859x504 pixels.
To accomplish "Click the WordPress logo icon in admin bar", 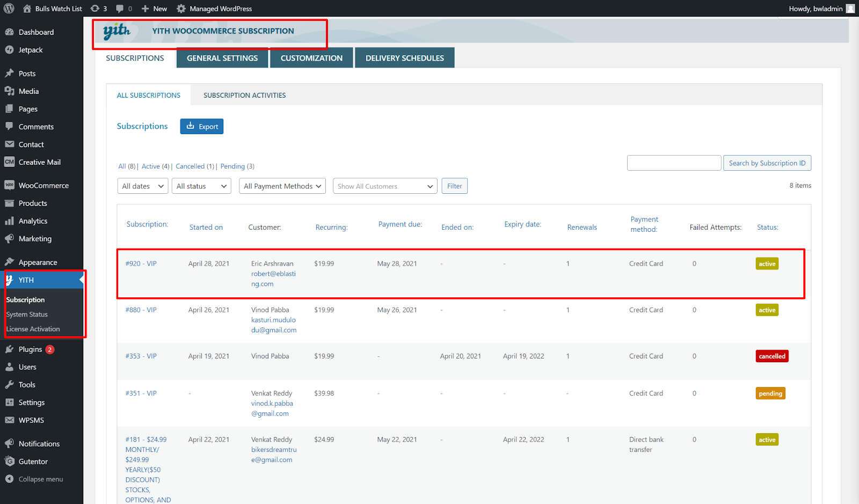I will (x=9, y=9).
